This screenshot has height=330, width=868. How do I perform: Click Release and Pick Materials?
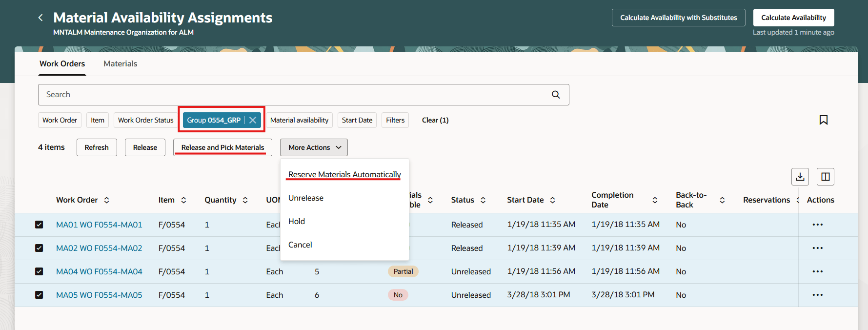[222, 147]
